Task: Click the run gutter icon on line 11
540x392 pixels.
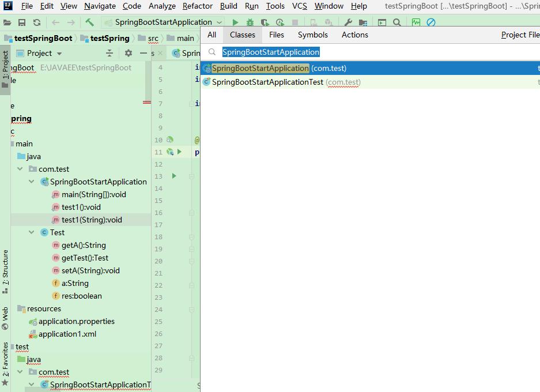Action: 179,152
